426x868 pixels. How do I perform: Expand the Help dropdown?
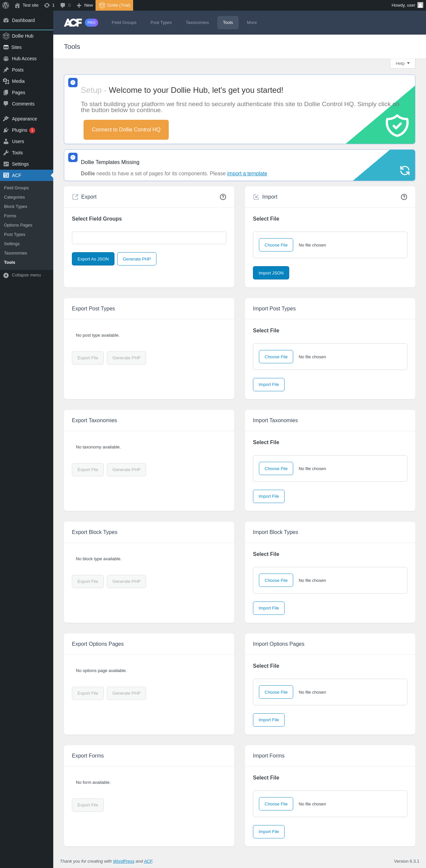pos(402,63)
